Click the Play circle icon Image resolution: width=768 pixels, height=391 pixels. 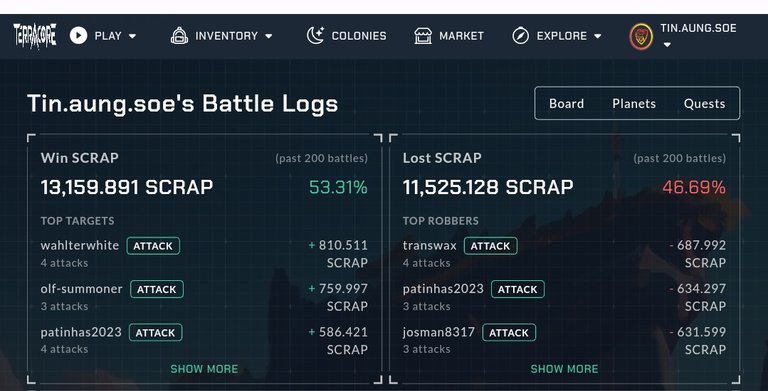pyautogui.click(x=78, y=35)
